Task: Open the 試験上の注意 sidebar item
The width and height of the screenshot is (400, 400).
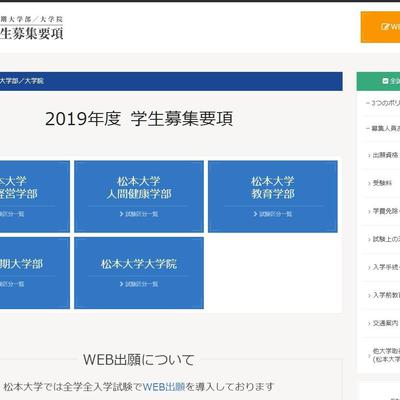Action: tap(383, 239)
